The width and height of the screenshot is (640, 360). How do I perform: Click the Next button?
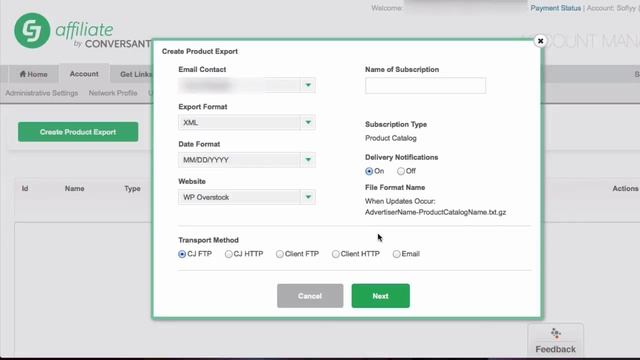(380, 296)
